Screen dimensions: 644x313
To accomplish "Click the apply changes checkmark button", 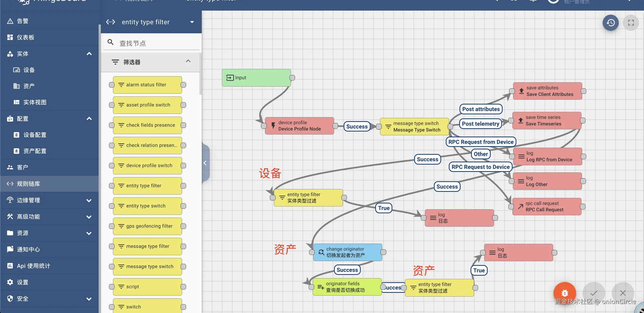I will coord(594,293).
